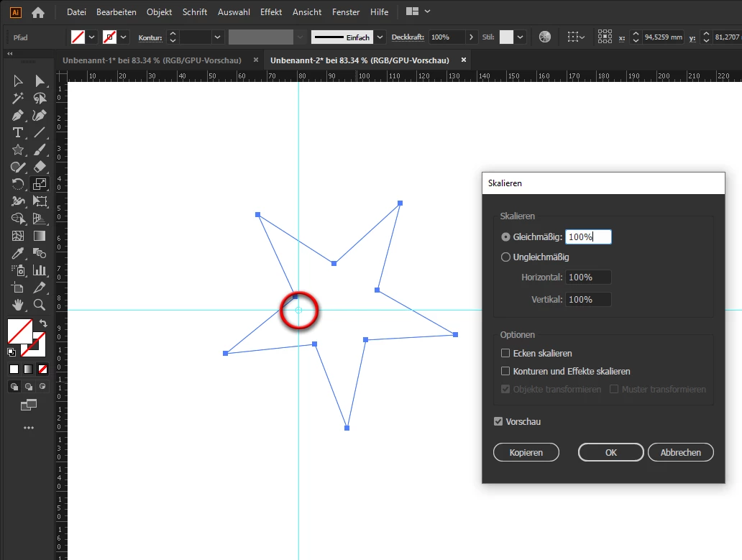The height and width of the screenshot is (560, 742).
Task: Select the Hand tool
Action: click(18, 305)
